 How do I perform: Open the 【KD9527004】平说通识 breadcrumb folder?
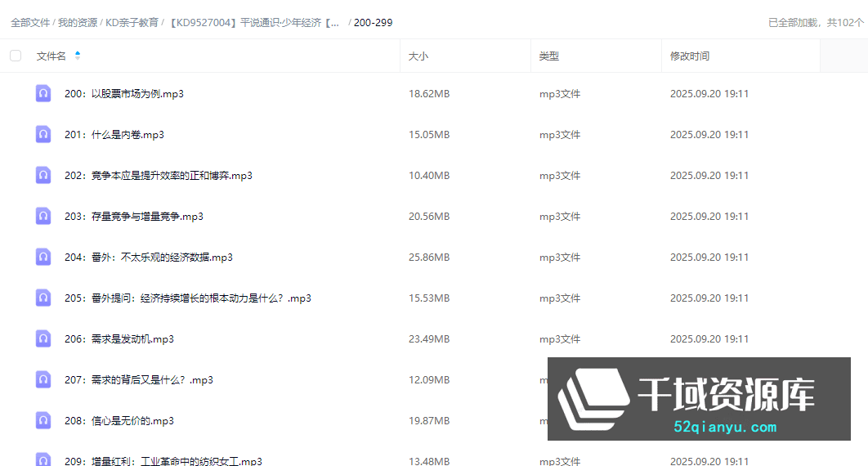pyautogui.click(x=253, y=23)
